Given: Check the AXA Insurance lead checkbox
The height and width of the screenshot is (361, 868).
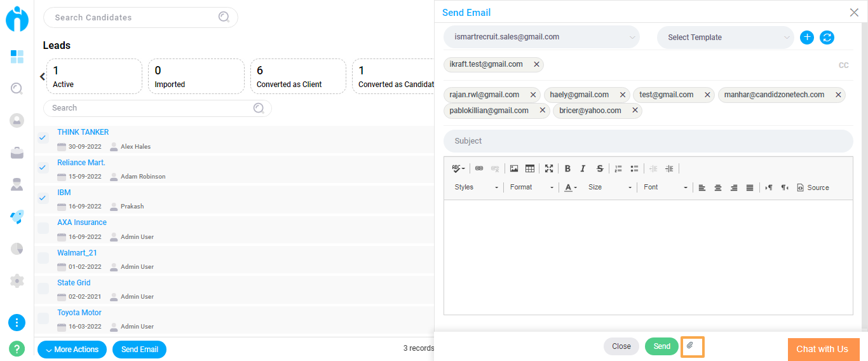Looking at the screenshot, I should (43, 228).
